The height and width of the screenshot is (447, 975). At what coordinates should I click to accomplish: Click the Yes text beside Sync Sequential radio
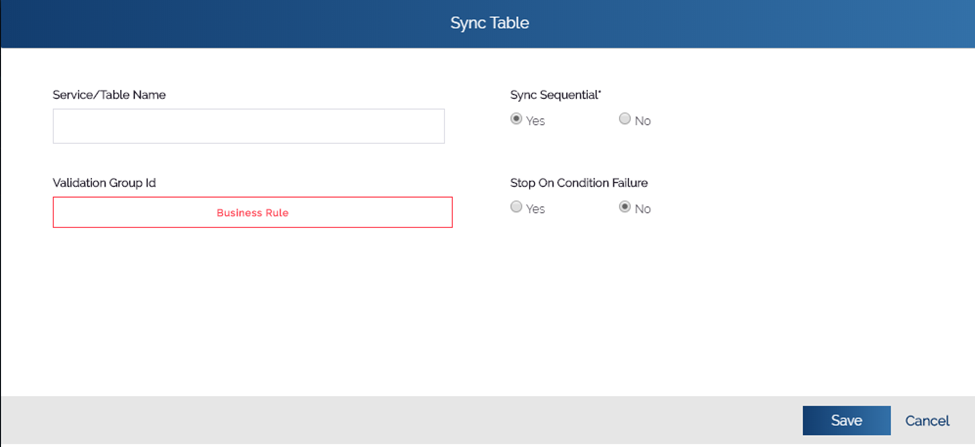[535, 121]
